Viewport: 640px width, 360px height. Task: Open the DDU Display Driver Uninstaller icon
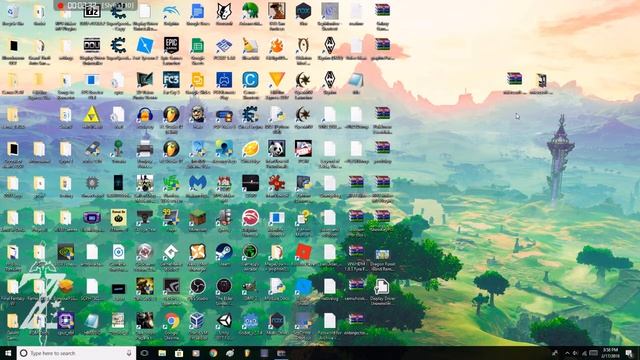coord(92,46)
